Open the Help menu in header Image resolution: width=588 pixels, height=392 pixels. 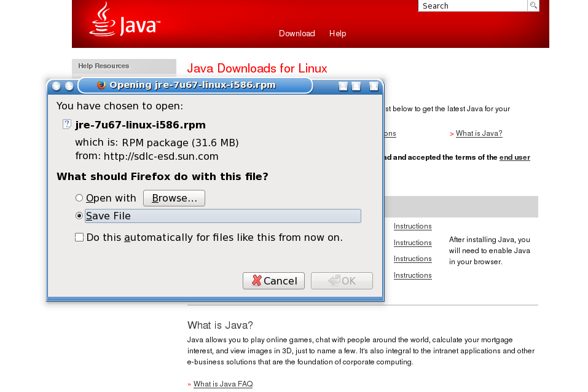(337, 33)
